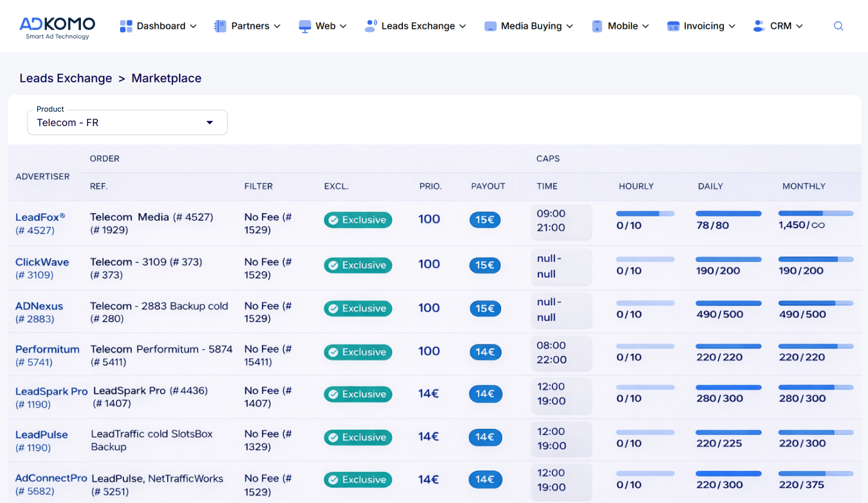Expand the CRM menu chevron
The image size is (868, 503).
click(799, 26)
